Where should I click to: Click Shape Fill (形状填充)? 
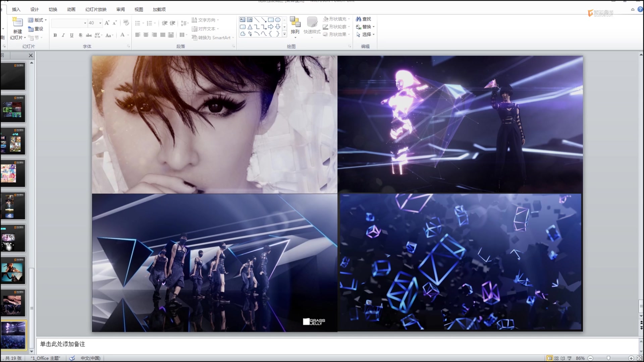pyautogui.click(x=336, y=19)
